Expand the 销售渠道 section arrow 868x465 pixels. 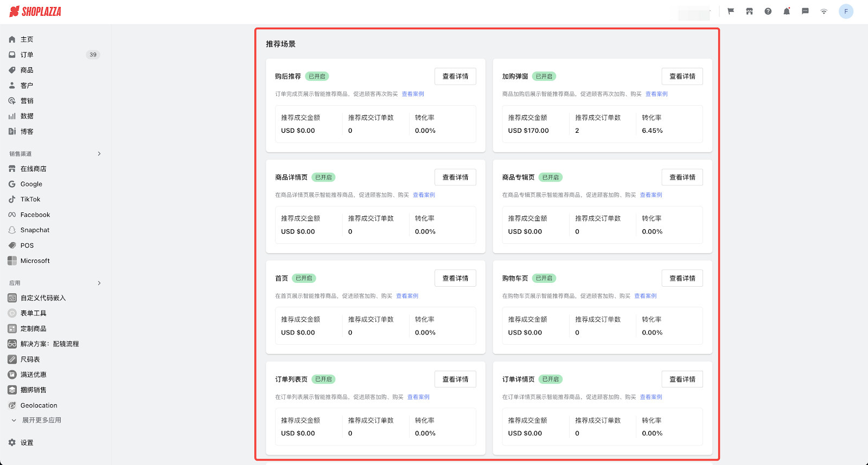(x=99, y=154)
